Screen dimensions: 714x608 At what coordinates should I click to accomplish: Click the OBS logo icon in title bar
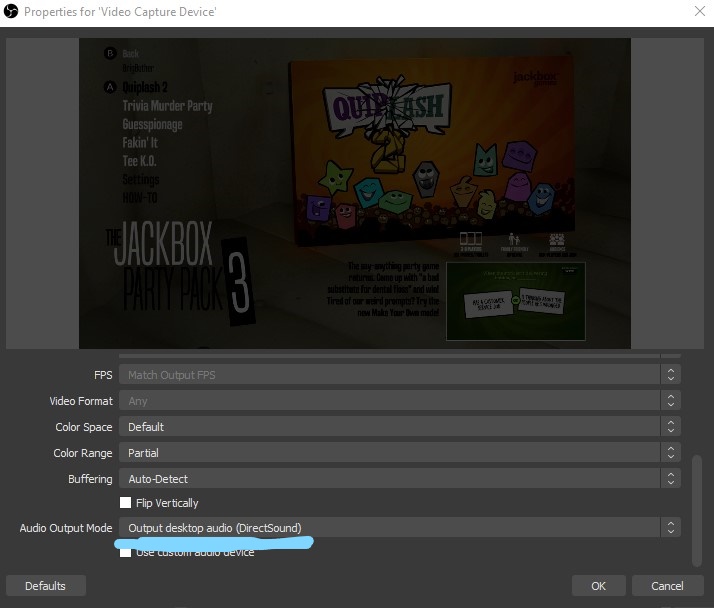tap(11, 11)
